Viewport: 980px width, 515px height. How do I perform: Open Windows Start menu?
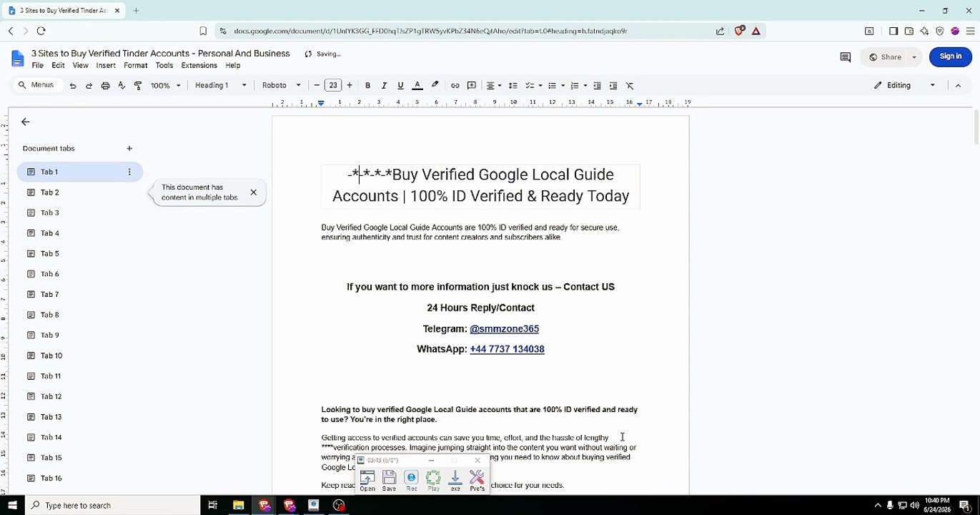coord(12,506)
